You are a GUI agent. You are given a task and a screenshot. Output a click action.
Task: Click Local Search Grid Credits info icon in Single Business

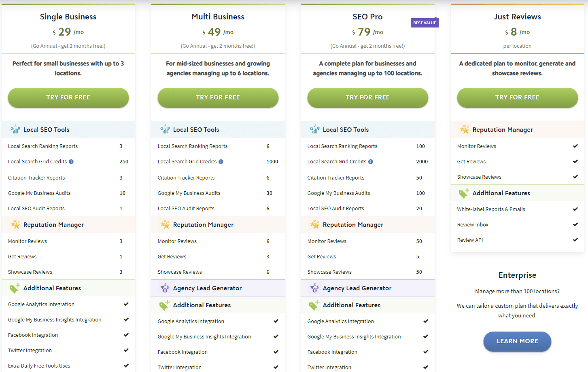[71, 162]
